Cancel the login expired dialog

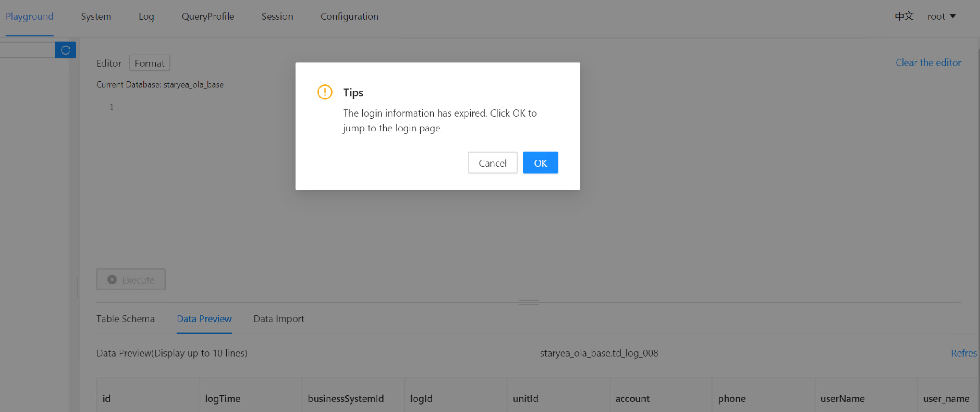click(492, 163)
